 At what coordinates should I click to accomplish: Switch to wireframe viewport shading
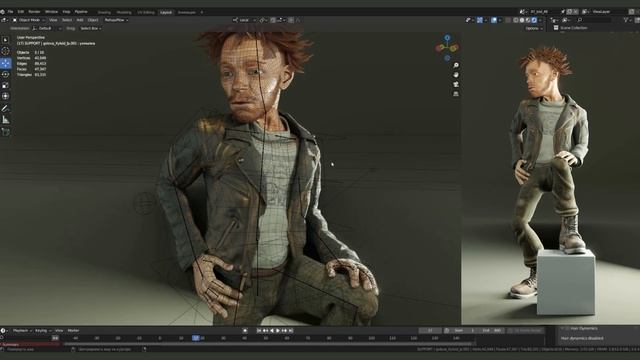pos(516,20)
